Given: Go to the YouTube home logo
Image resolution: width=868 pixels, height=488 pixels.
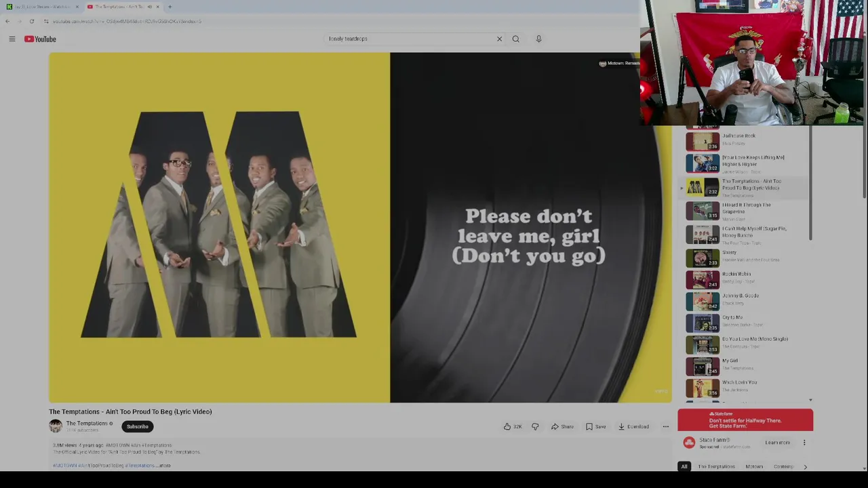Looking at the screenshot, I should tap(40, 39).
